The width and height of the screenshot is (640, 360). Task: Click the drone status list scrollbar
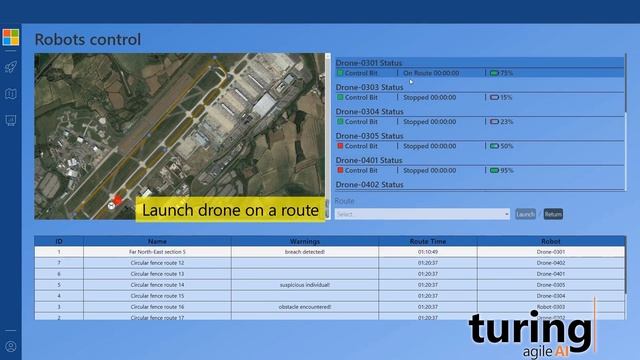[626, 122]
